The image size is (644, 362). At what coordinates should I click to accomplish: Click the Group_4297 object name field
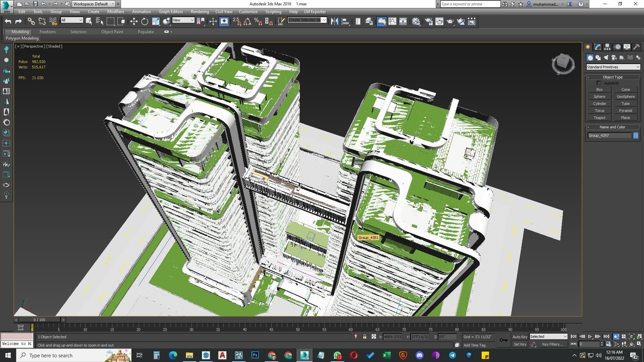point(609,135)
